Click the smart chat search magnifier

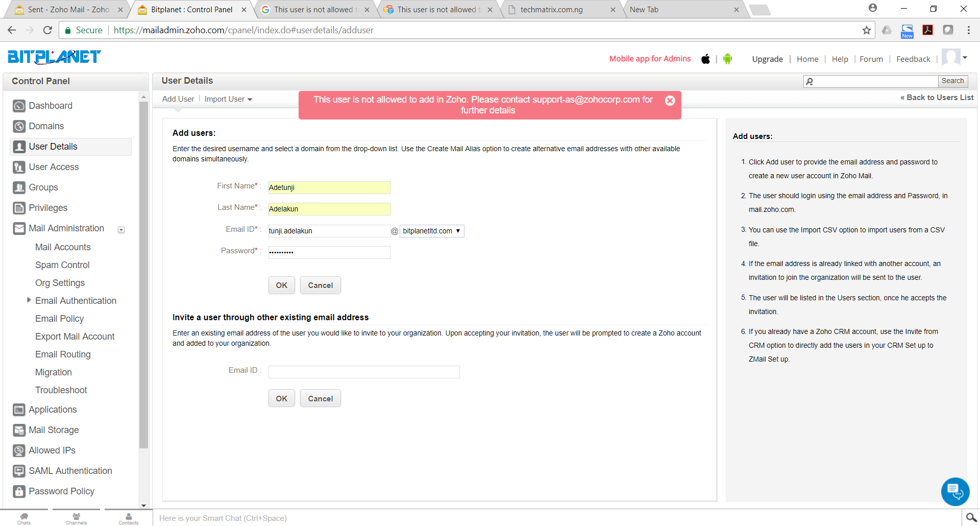coord(971,517)
